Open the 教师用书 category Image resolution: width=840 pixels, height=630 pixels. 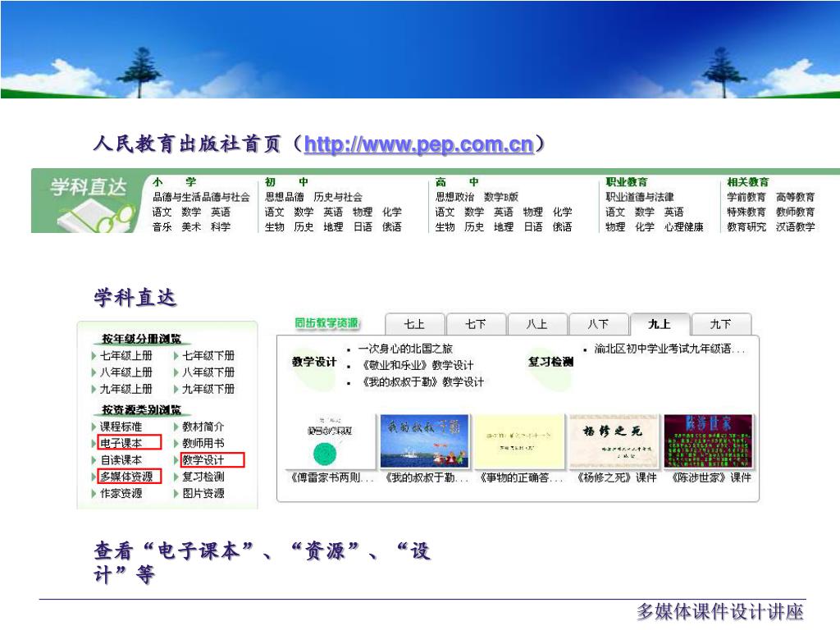pos(203,444)
